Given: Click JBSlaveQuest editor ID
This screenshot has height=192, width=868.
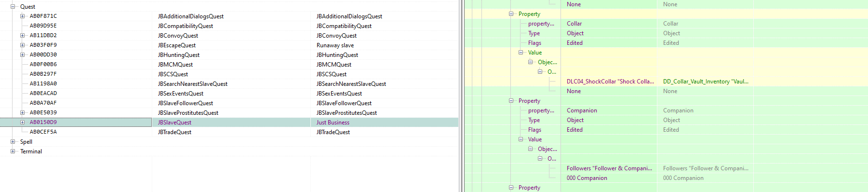Looking at the screenshot, I should (x=174, y=123).
